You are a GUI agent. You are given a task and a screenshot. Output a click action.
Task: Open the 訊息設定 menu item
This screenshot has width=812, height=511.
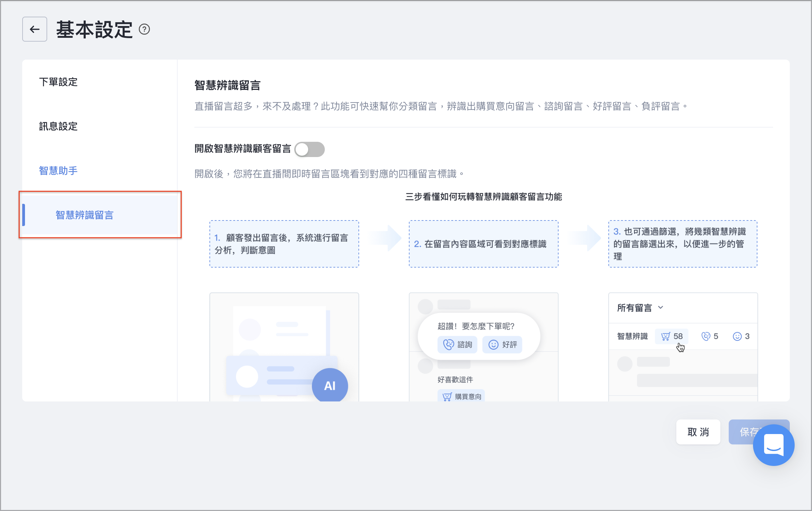58,127
